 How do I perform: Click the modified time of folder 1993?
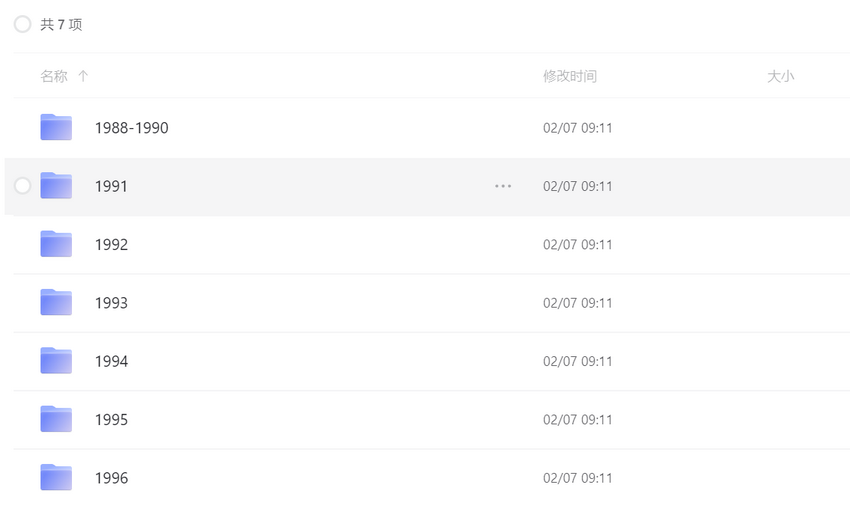pyautogui.click(x=577, y=303)
